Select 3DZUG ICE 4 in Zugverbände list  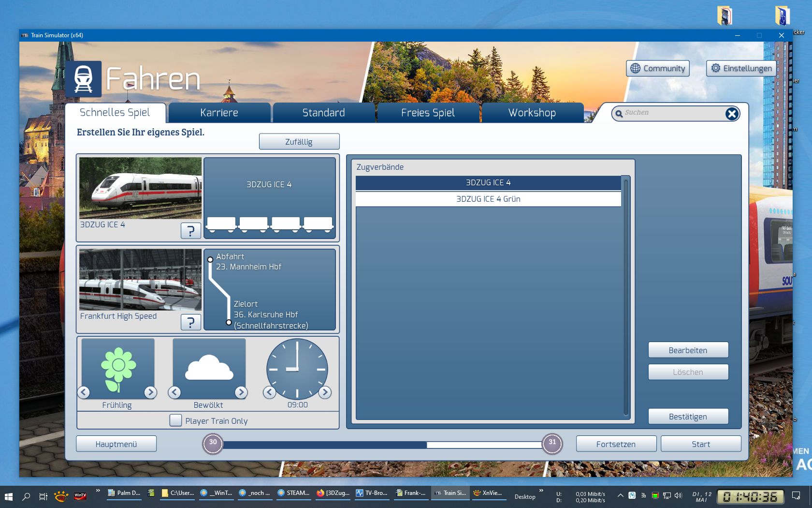pos(488,182)
